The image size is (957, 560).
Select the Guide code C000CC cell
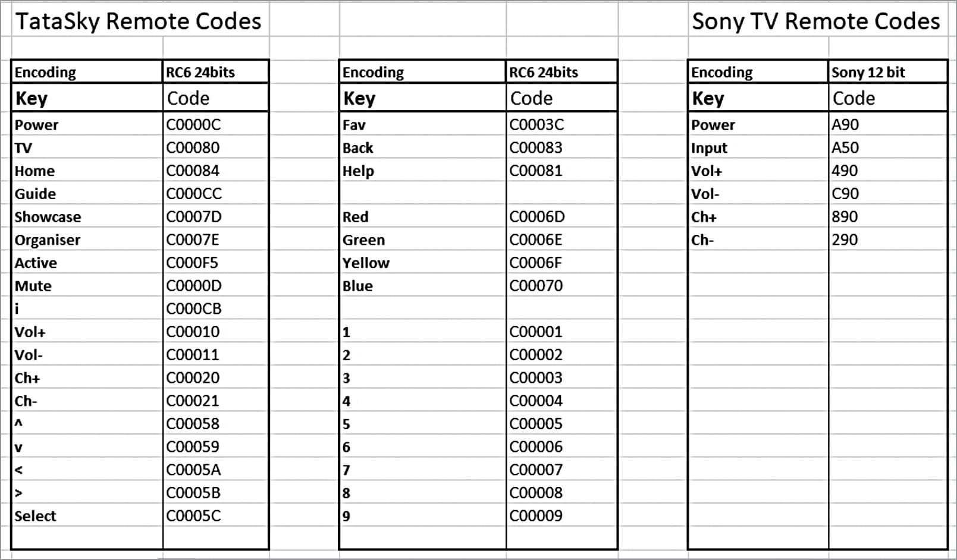tap(194, 194)
